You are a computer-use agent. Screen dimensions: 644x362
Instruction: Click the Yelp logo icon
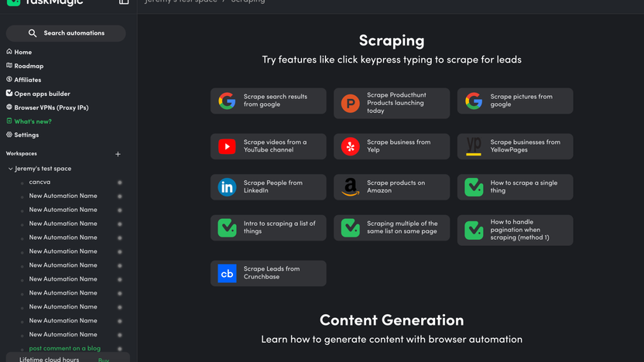351,146
